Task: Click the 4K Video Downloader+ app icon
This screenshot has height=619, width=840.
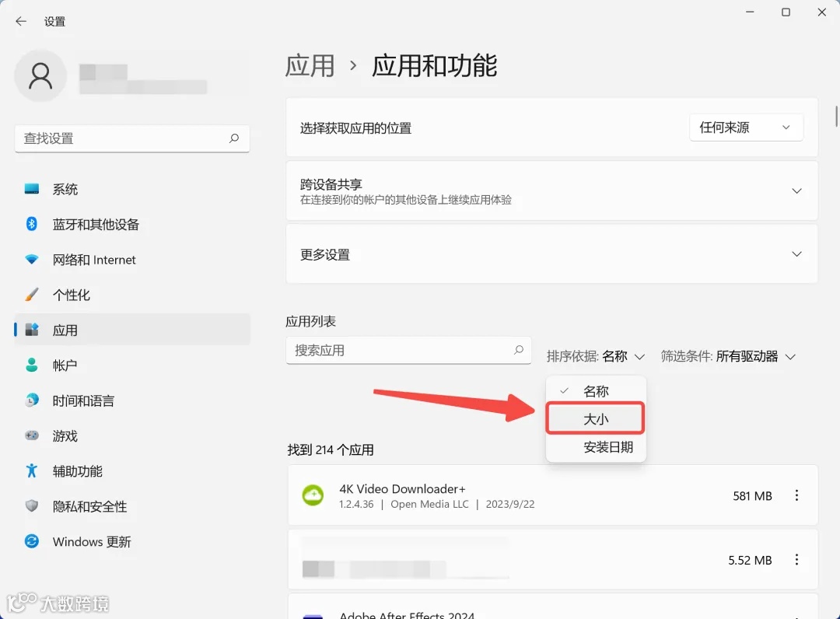Action: (x=313, y=495)
